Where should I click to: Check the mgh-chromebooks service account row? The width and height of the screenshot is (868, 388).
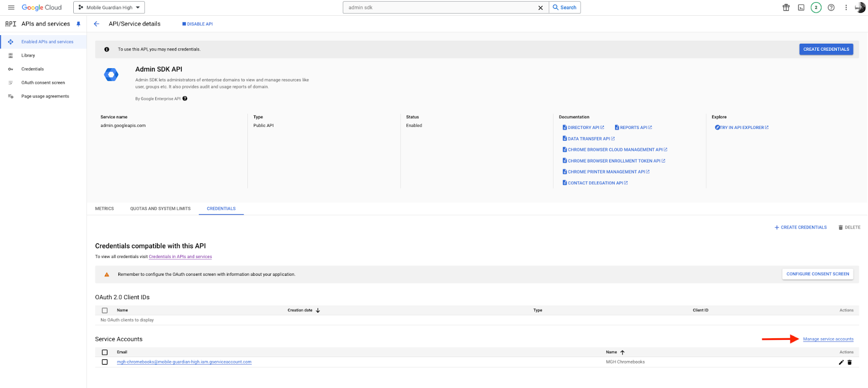coord(105,362)
